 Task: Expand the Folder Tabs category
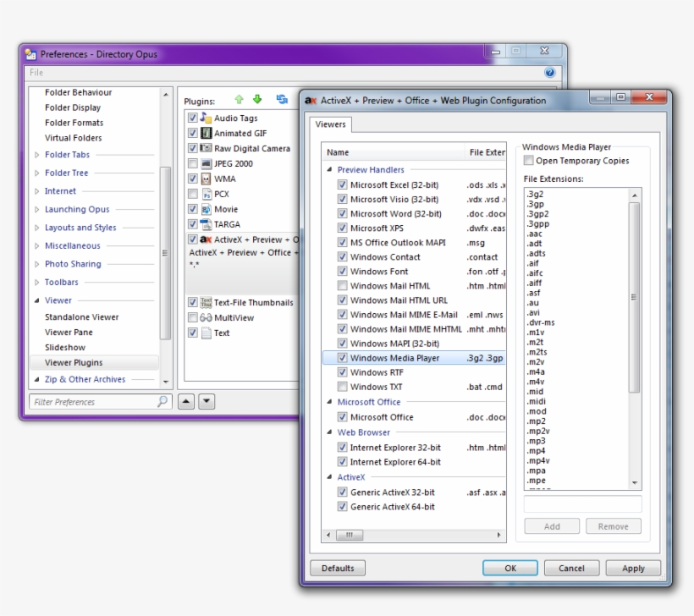[x=36, y=155]
